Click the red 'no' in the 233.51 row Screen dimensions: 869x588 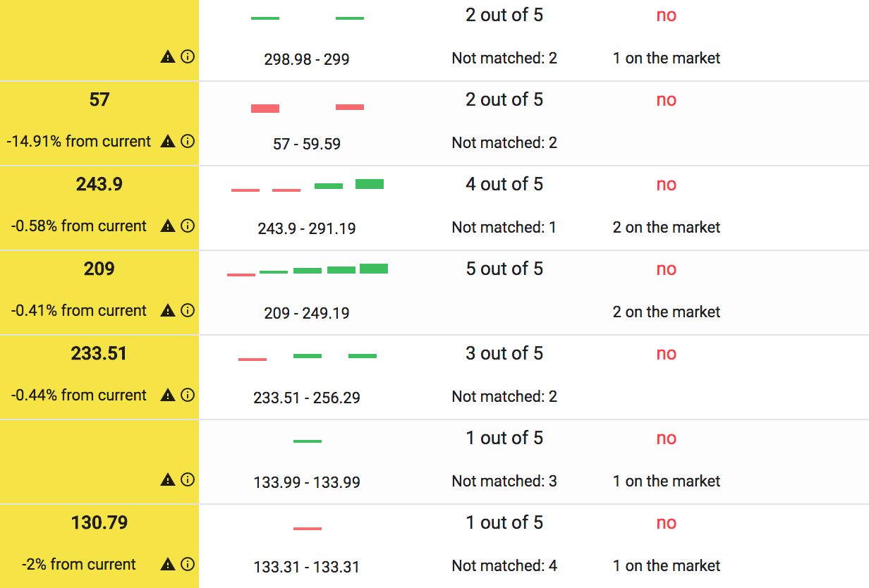click(667, 353)
